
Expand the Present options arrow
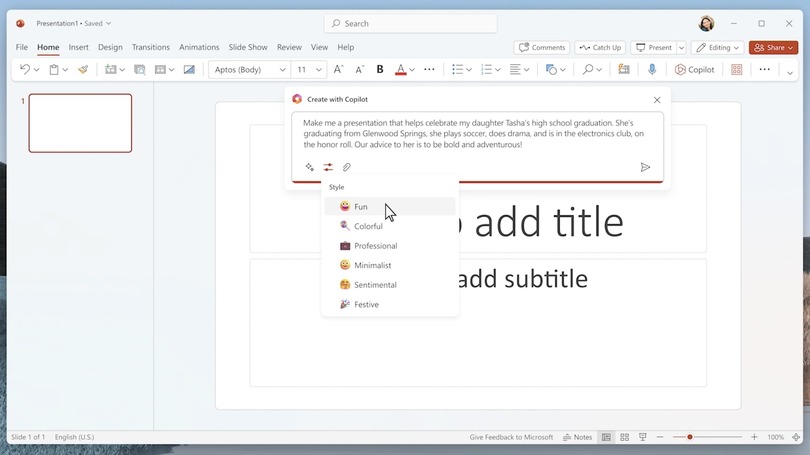click(x=681, y=48)
